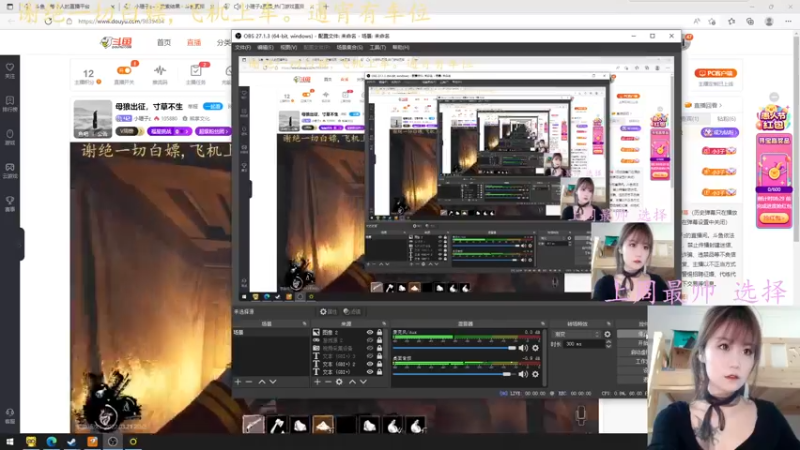Open the 云游戏 gamepad icon in Douyu sidebar
The height and width of the screenshot is (450, 800).
(10, 167)
